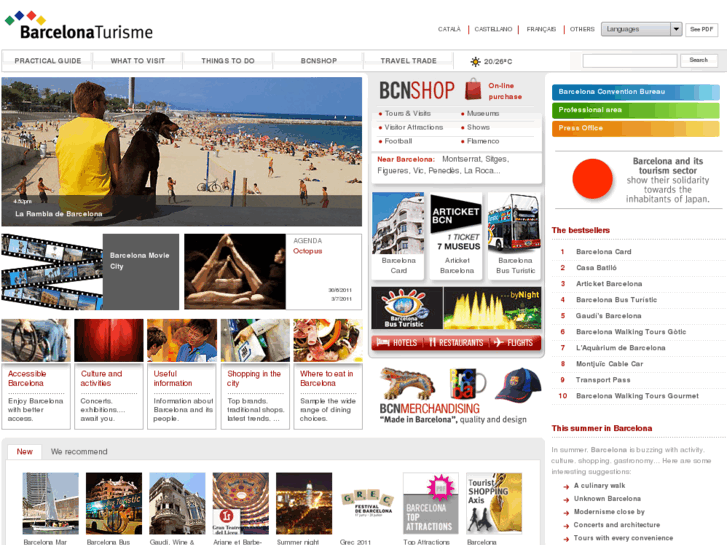This screenshot has height=545, width=727.
Task: Click the Barcelona Bus Turistic eye logo
Action: click(407, 308)
